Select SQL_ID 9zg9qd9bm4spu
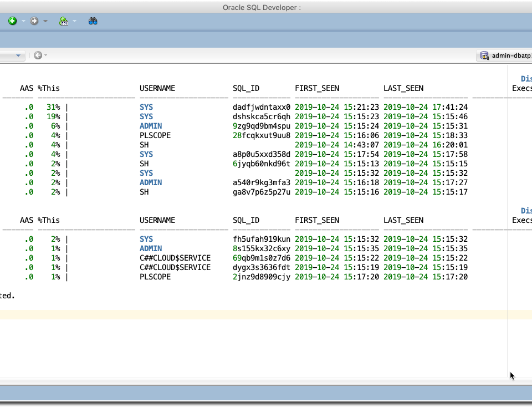 pos(261,126)
